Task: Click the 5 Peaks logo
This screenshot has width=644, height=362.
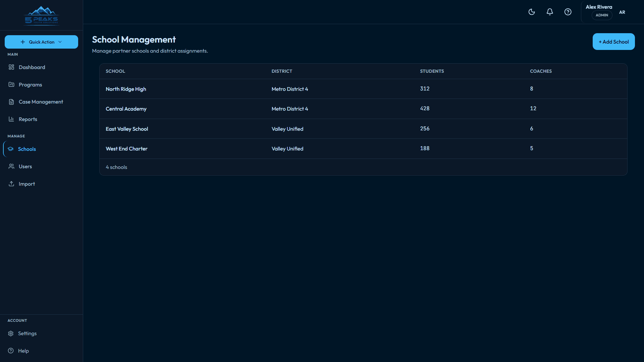Action: pos(42,15)
